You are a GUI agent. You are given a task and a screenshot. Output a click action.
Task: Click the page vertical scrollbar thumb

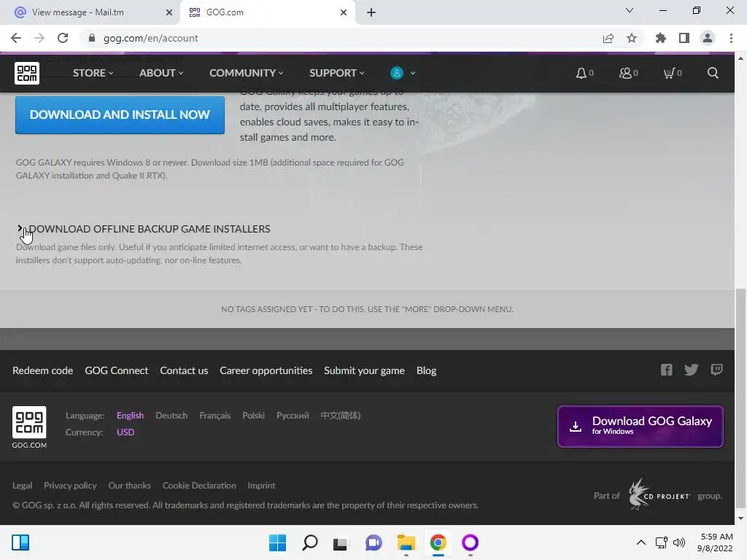point(740,397)
